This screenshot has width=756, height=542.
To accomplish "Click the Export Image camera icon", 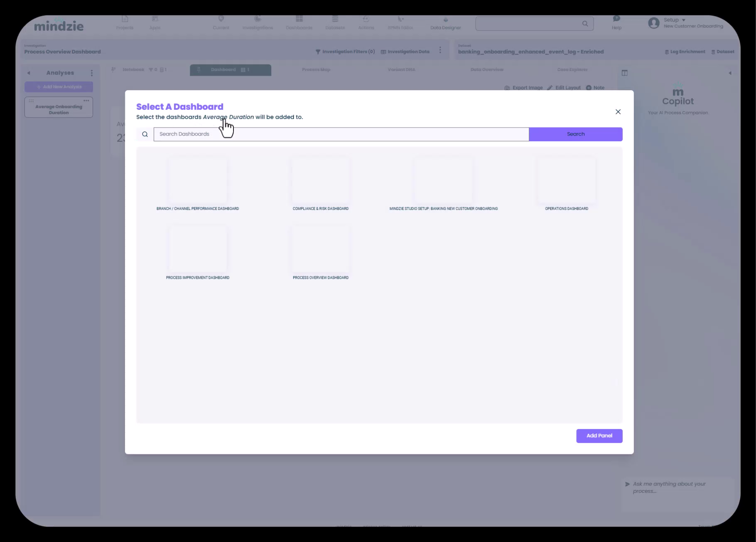I will (x=507, y=88).
